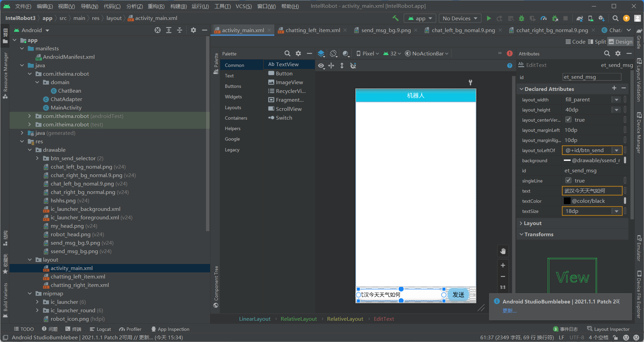
Task: Open the Pixel device selector dropdown
Action: pos(367,53)
